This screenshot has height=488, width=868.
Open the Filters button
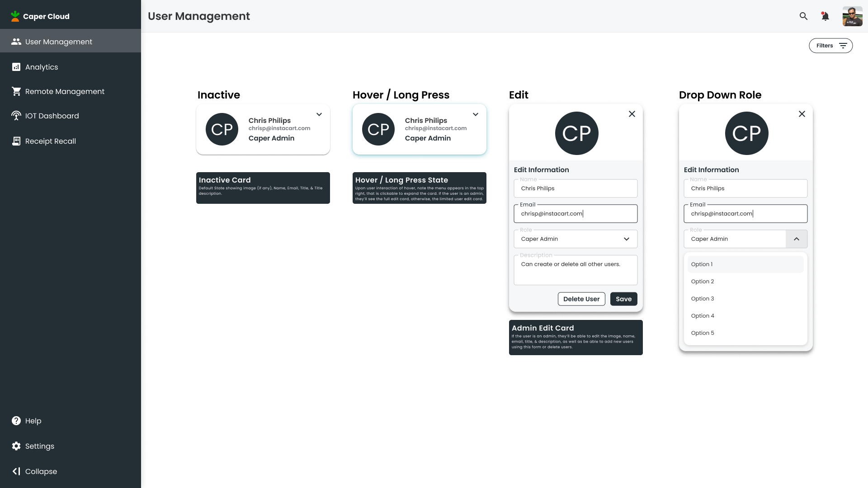click(x=830, y=46)
